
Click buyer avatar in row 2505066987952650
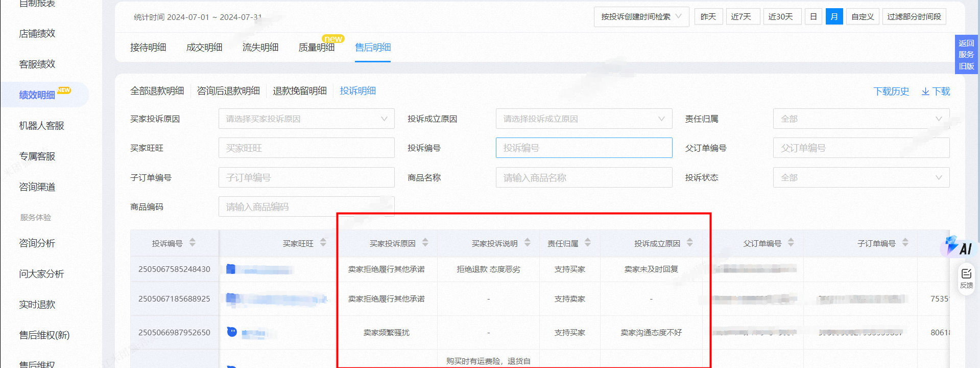(232, 332)
